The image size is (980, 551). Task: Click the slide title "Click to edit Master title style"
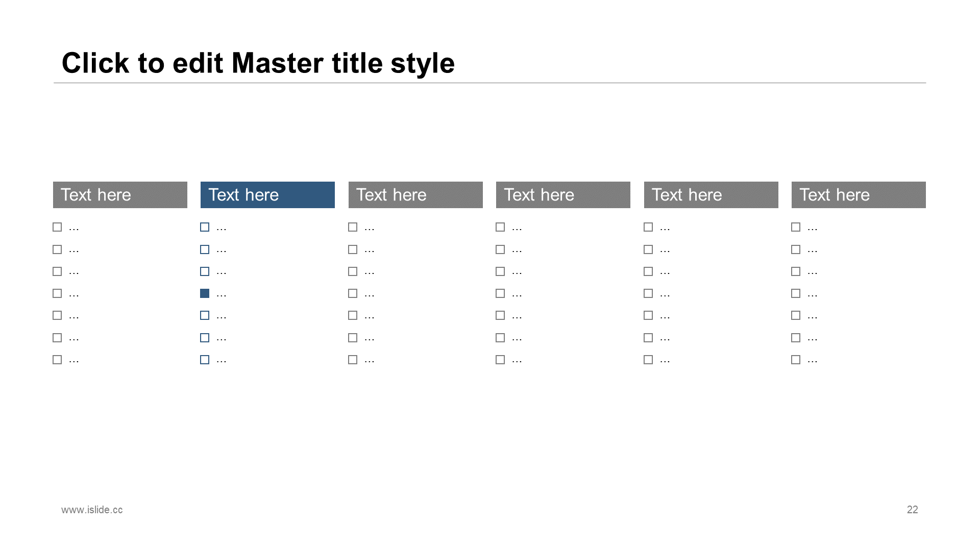pos(258,63)
